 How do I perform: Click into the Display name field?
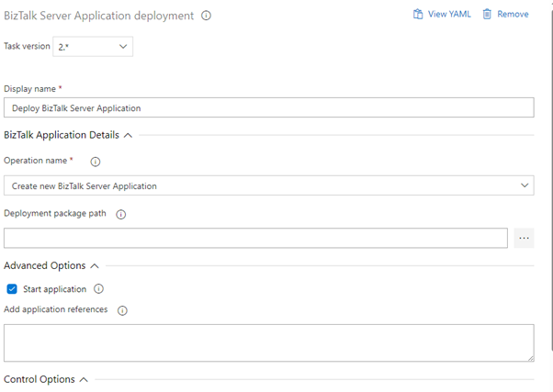tap(268, 107)
